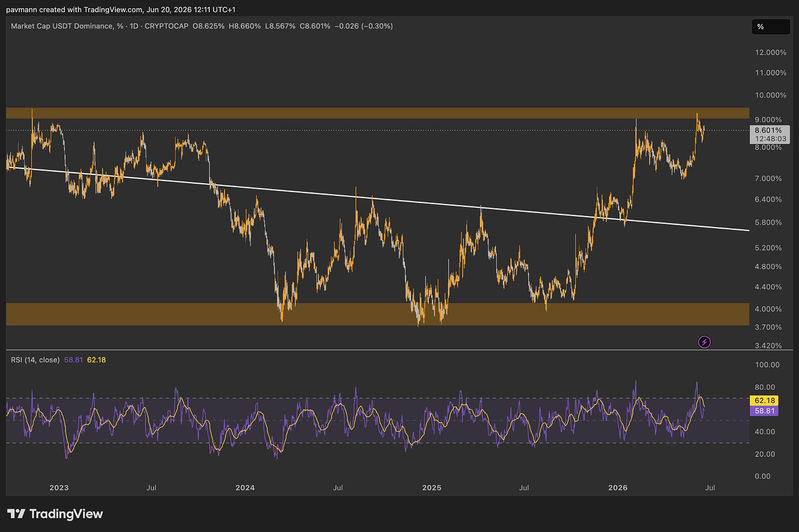799x532 pixels.
Task: Click the 2026 label on the time axis
Action: [x=618, y=488]
